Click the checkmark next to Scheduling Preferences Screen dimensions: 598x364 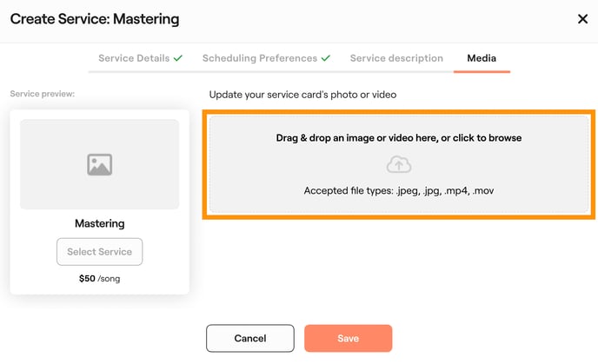(326, 58)
